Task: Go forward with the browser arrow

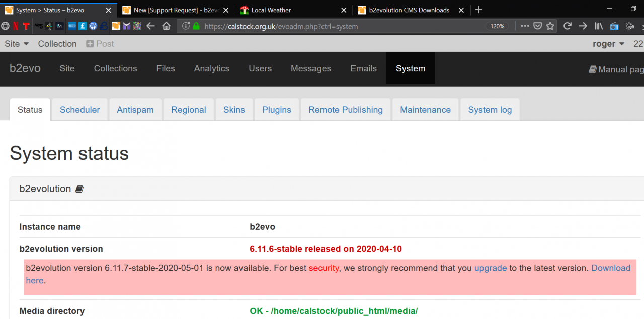Action: [x=583, y=26]
